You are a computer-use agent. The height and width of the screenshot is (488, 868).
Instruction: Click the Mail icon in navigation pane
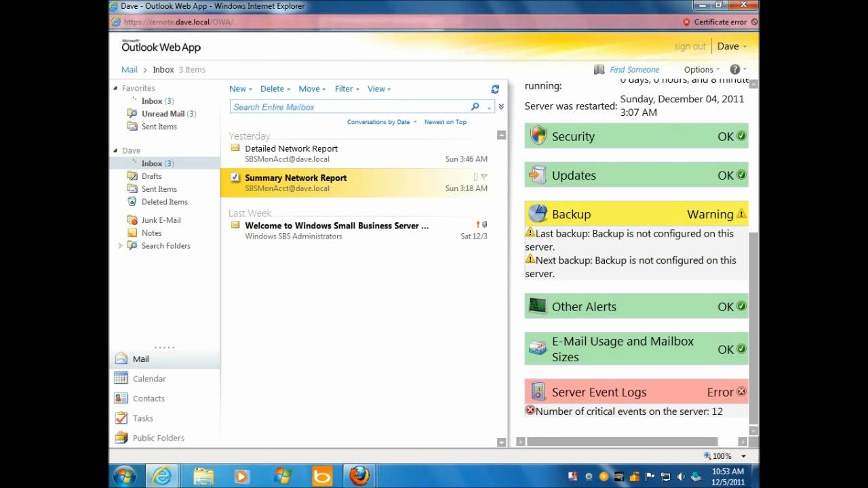(x=121, y=359)
